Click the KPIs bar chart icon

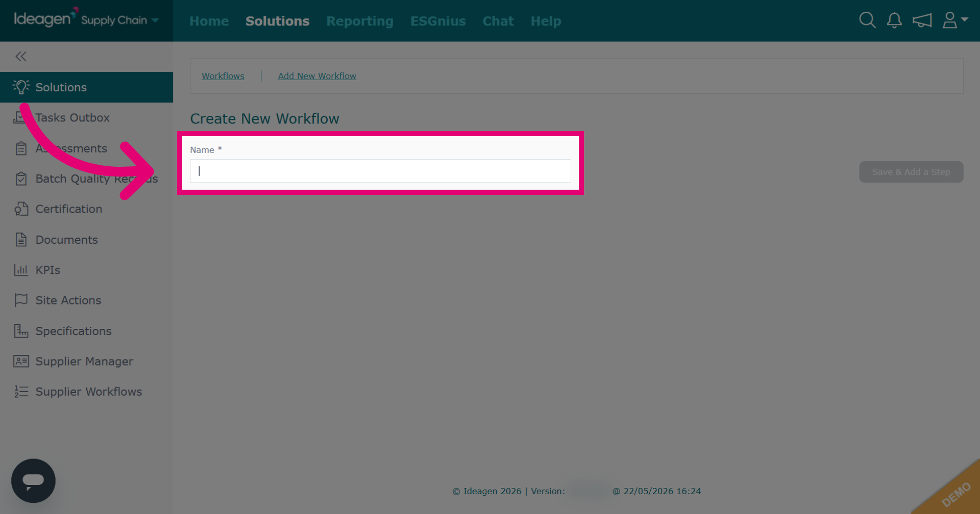(x=21, y=270)
